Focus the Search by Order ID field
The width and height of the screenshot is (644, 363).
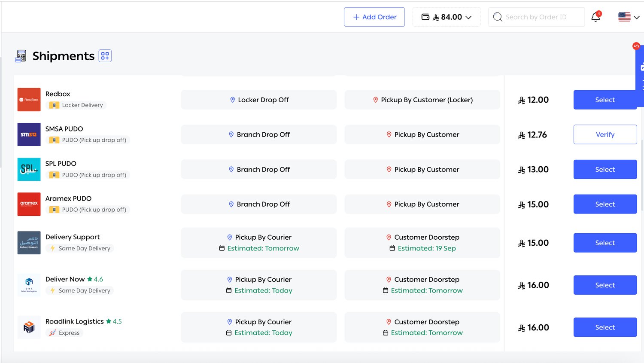tap(536, 17)
